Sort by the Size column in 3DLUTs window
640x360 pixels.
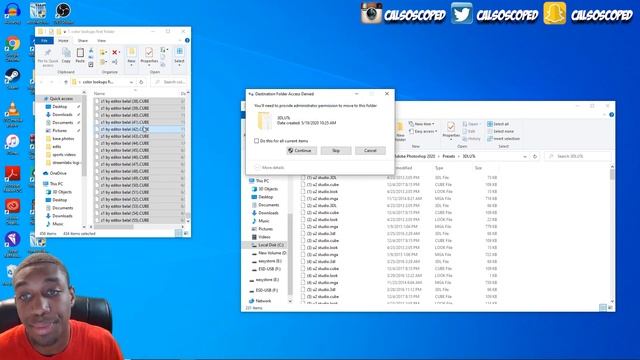pyautogui.click(x=478, y=168)
